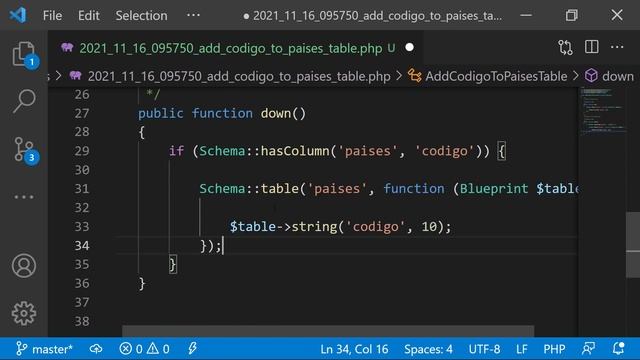This screenshot has width=640, height=360.
Task: Close the unsaved tab via dot indicator
Action: (409, 48)
